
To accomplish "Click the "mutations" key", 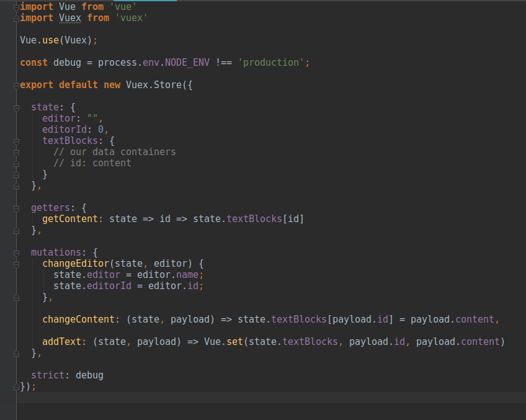I will 56,252.
